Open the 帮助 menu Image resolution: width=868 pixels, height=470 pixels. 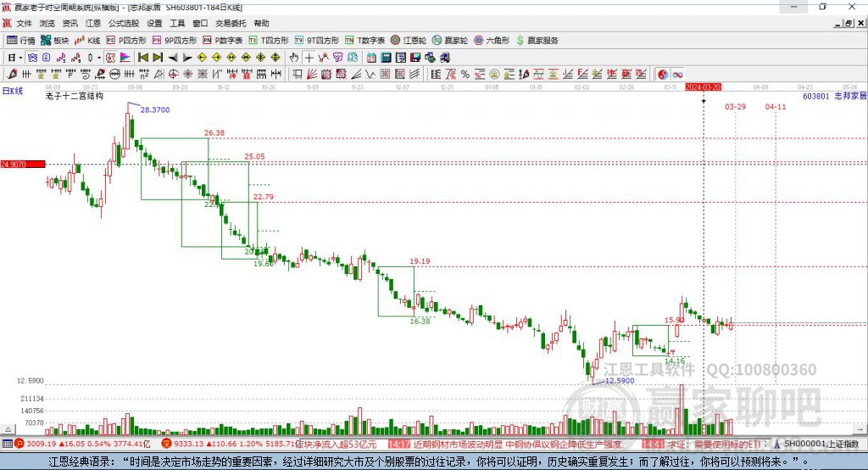tap(261, 23)
